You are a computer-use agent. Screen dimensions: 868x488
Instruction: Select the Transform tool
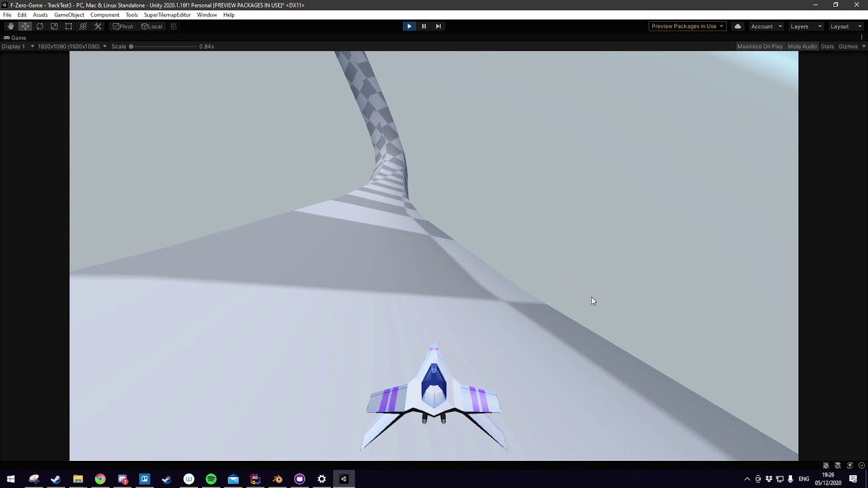(83, 26)
